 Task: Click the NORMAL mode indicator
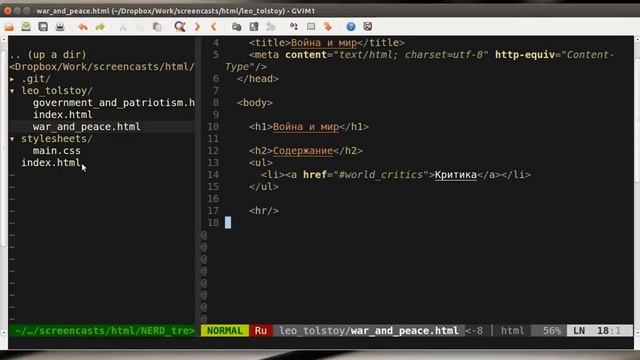(224, 331)
